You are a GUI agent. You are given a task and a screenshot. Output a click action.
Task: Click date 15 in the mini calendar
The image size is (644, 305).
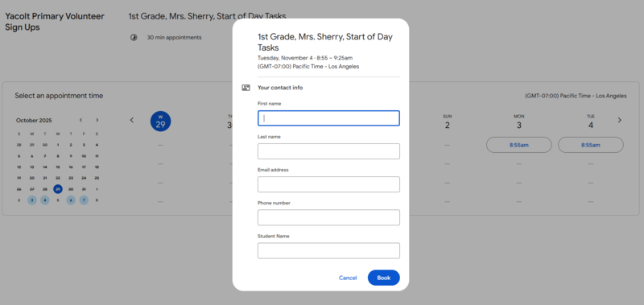point(58,167)
